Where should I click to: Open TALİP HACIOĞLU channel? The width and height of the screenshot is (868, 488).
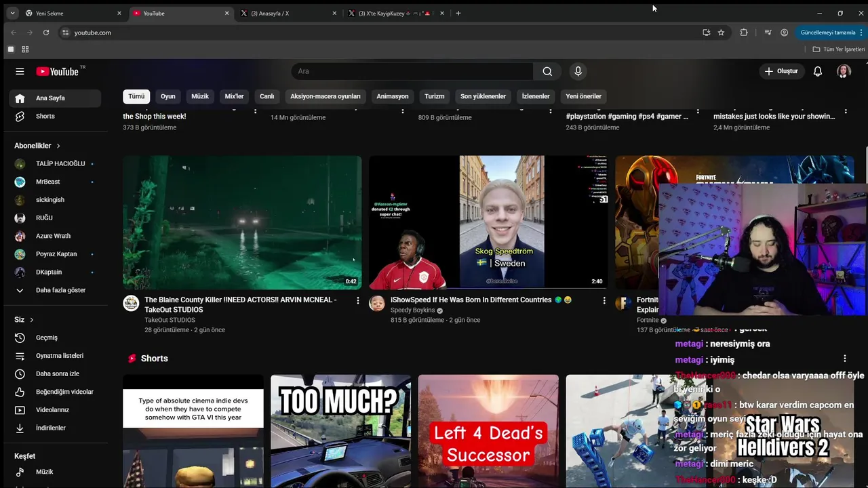[55, 164]
